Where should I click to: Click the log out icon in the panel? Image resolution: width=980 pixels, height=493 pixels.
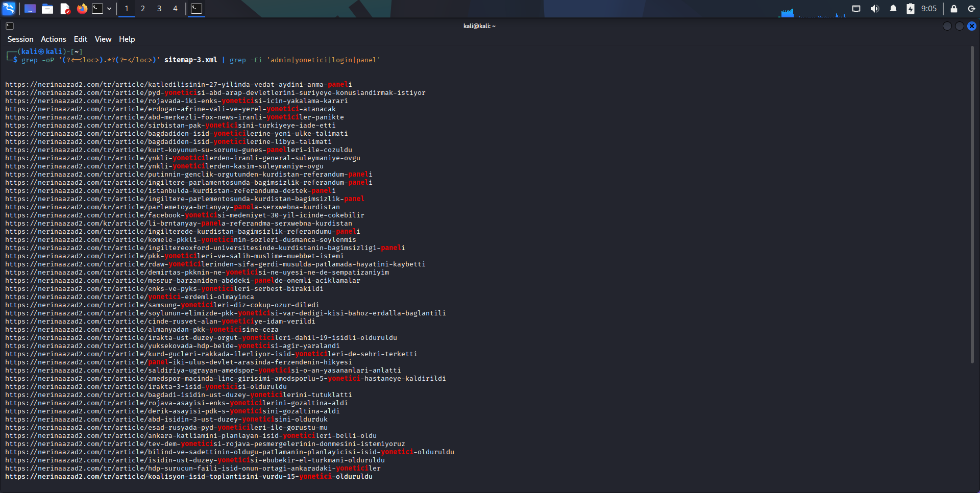coord(971,9)
